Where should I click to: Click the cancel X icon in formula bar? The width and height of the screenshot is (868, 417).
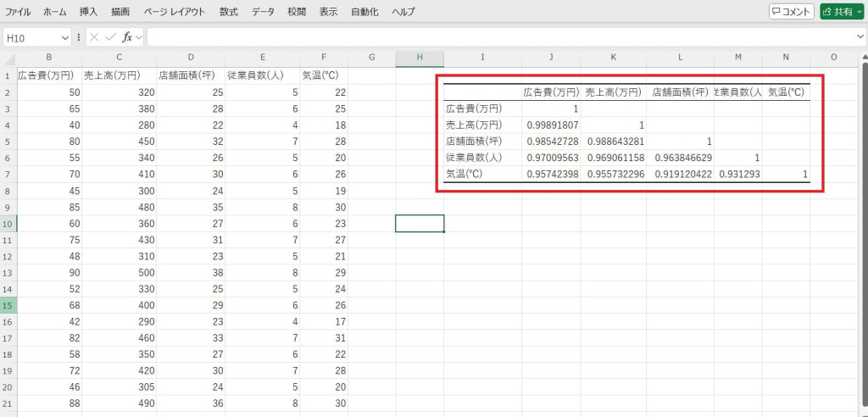pyautogui.click(x=94, y=37)
